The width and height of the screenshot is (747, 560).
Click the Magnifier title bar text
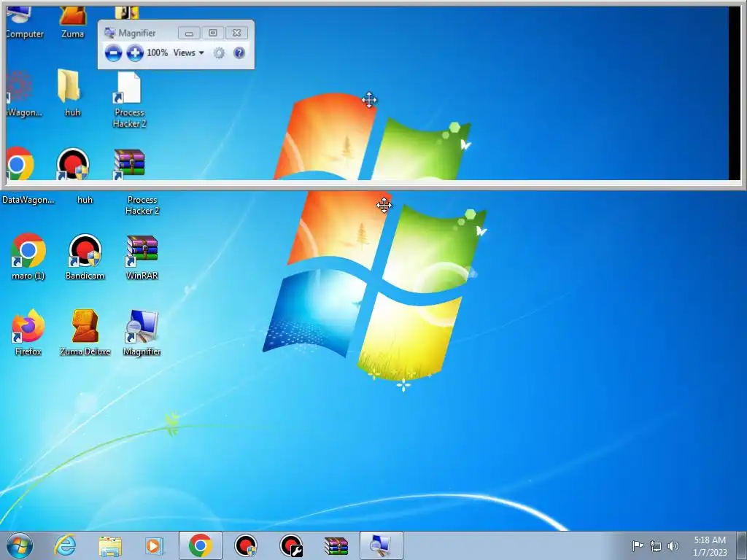coord(136,33)
